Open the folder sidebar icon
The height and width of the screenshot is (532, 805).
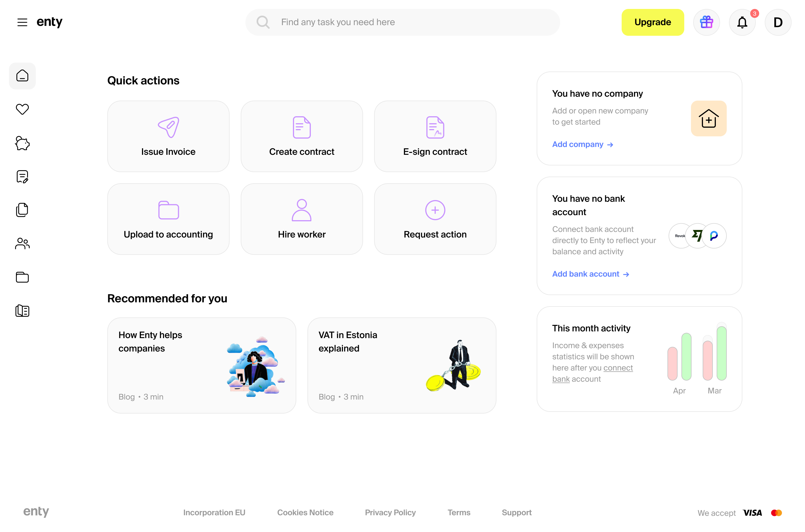click(x=22, y=277)
